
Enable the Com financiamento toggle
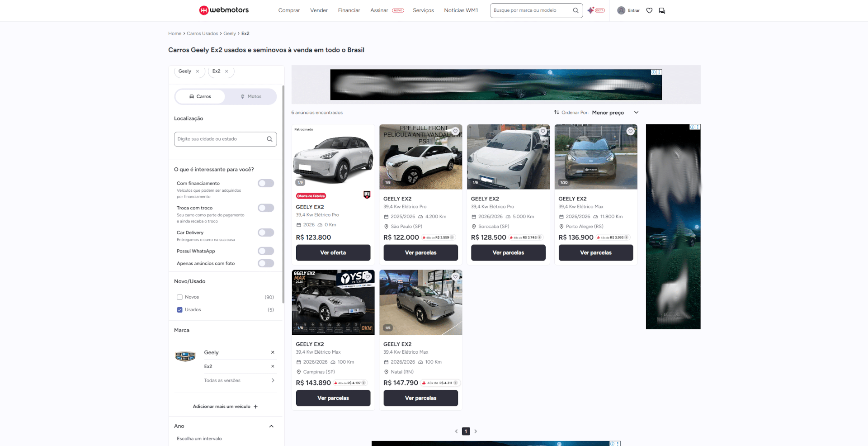pyautogui.click(x=266, y=183)
